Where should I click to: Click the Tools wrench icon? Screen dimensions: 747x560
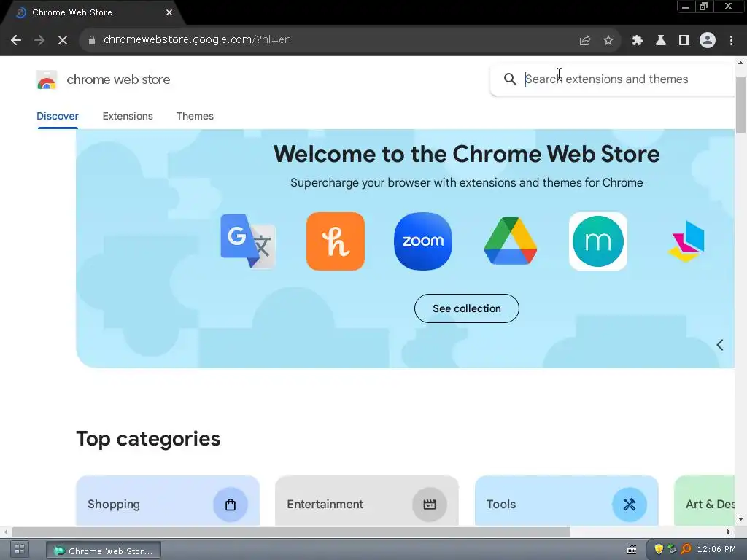[630, 505]
